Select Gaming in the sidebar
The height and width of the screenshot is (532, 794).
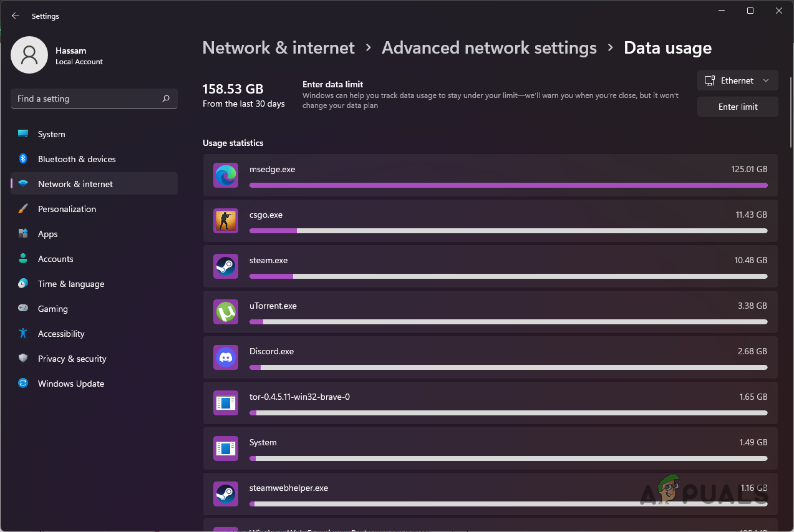tap(52, 309)
